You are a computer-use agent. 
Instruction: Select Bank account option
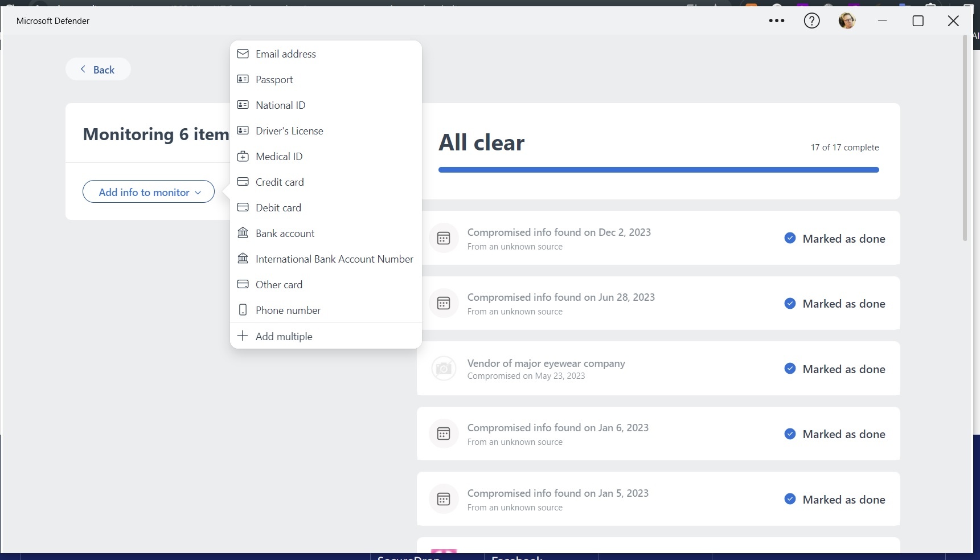326,233
